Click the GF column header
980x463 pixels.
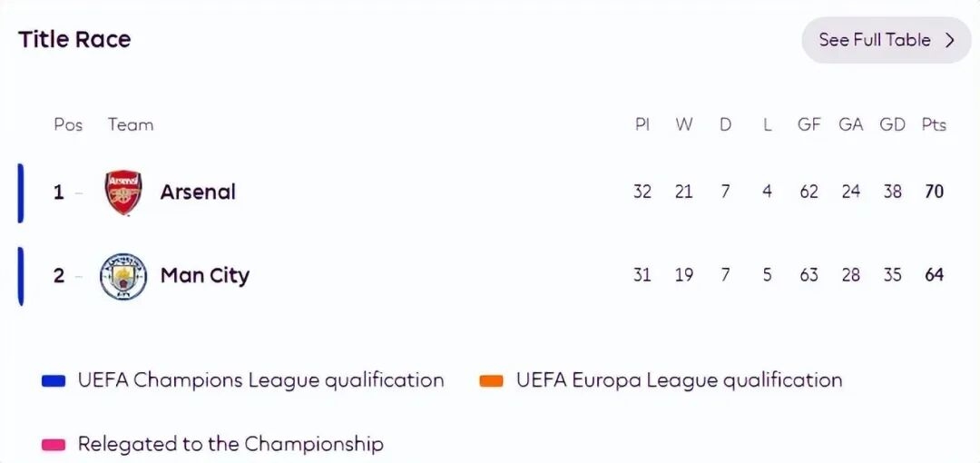click(808, 125)
